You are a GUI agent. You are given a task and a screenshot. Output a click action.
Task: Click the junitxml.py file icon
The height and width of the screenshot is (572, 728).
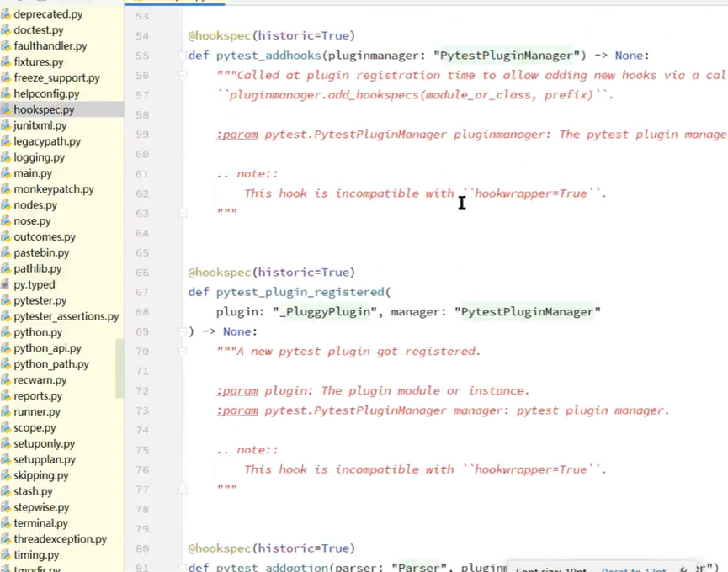click(6, 125)
